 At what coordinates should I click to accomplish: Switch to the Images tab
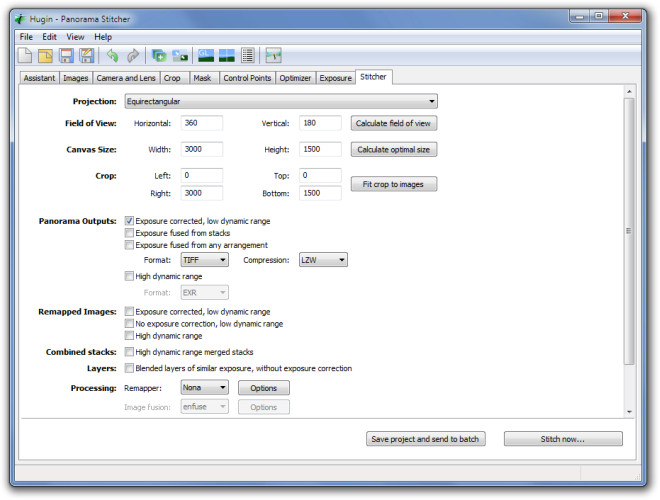tap(75, 78)
